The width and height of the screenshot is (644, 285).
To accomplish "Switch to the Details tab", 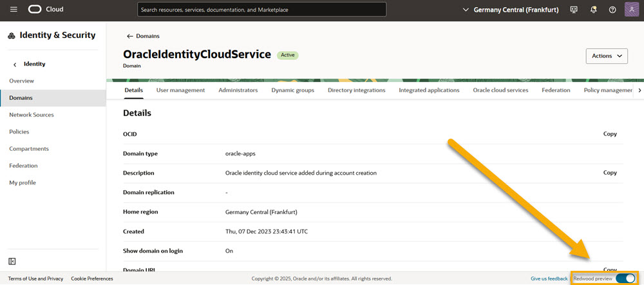I will click(x=133, y=90).
